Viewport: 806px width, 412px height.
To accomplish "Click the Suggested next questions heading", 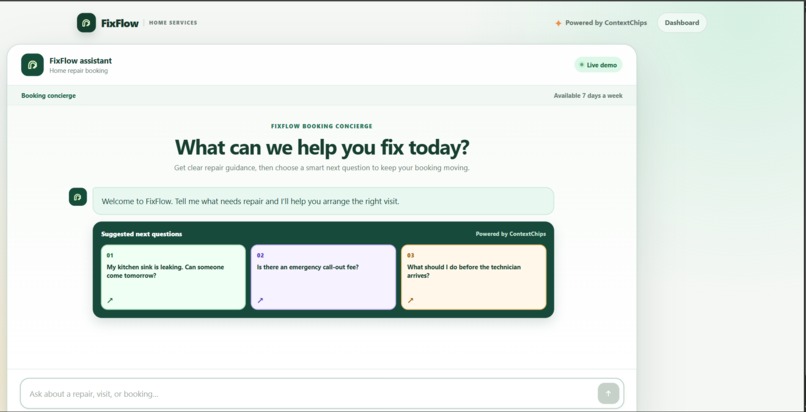I will pos(141,234).
